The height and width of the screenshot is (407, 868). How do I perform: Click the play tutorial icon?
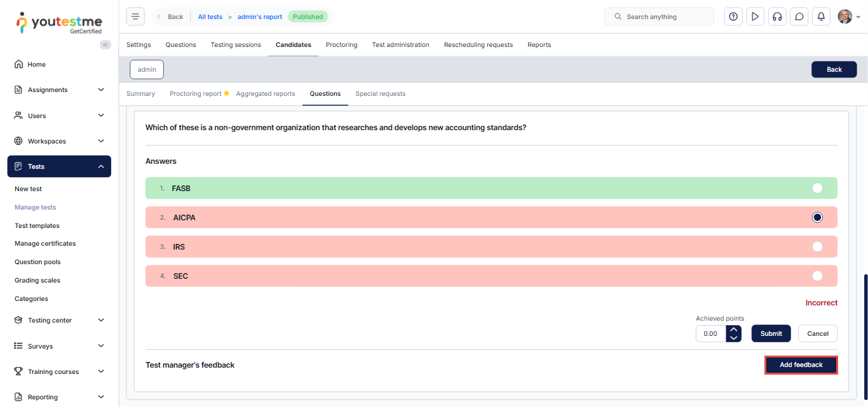coord(755,17)
